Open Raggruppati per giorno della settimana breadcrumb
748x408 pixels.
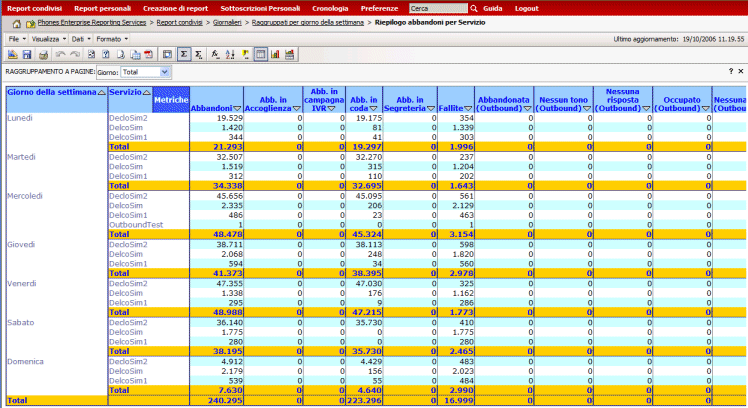tap(308, 22)
